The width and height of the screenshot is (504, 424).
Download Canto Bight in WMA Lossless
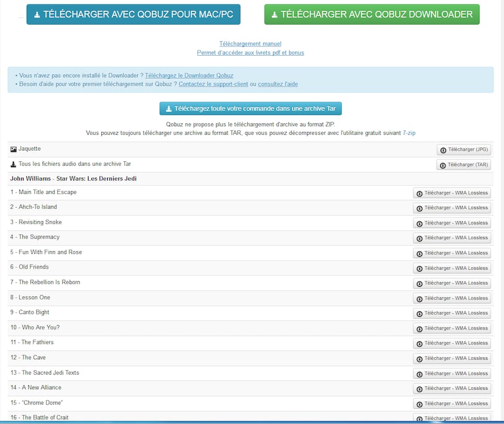452,313
